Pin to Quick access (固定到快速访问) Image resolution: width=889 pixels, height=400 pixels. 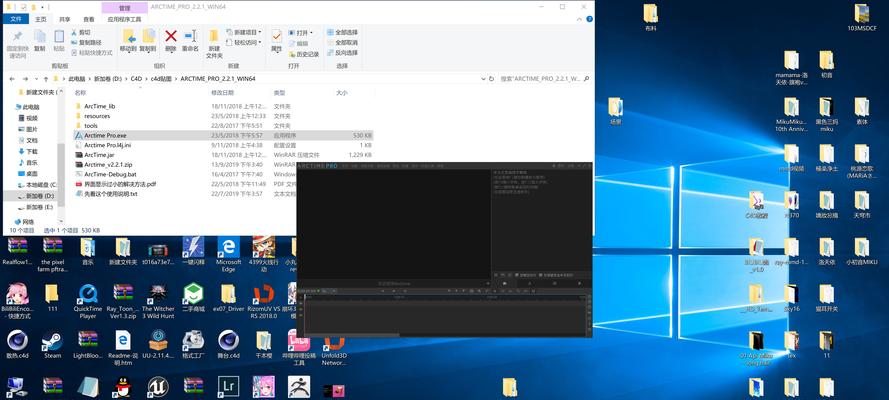coord(17,43)
